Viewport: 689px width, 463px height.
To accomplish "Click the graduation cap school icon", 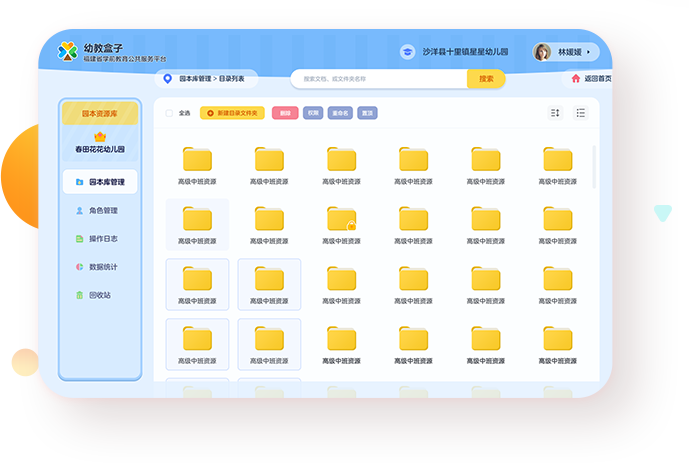I will (x=407, y=52).
